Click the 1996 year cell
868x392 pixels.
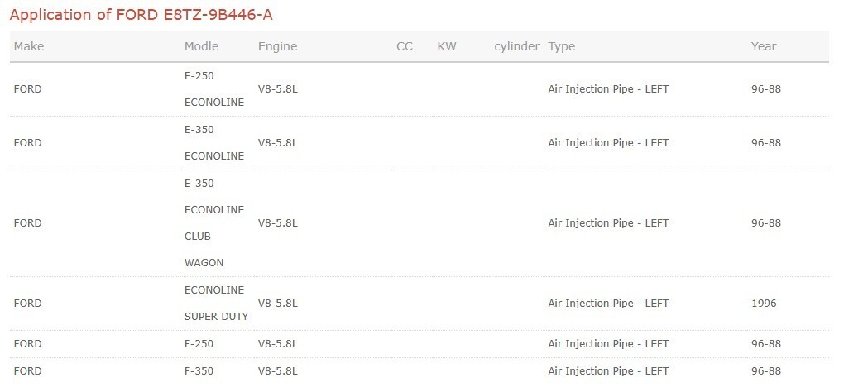pyautogui.click(x=764, y=304)
